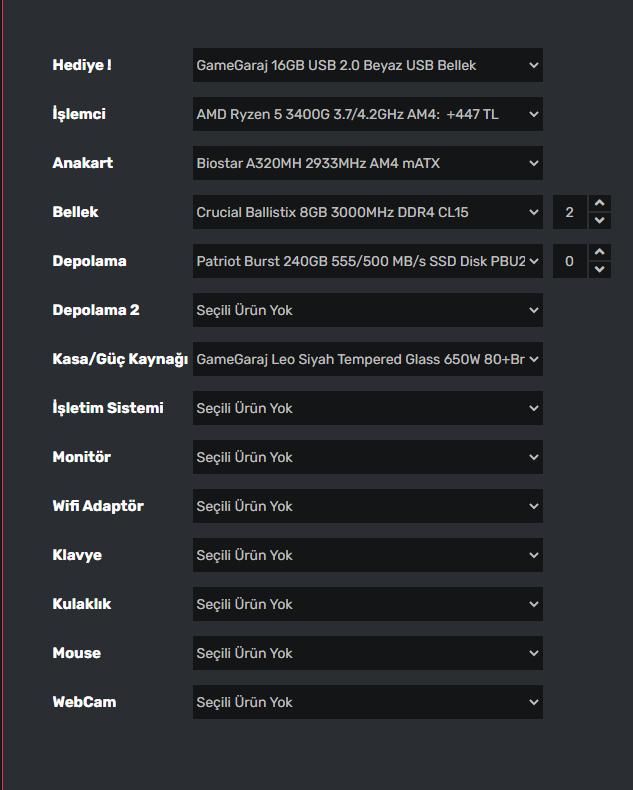
Task: Click the Bellek quantity number field
Action: [570, 212]
